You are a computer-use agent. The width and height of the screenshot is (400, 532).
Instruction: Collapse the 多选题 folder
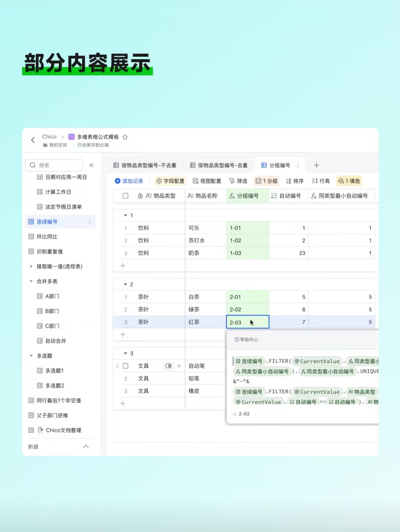tap(31, 356)
